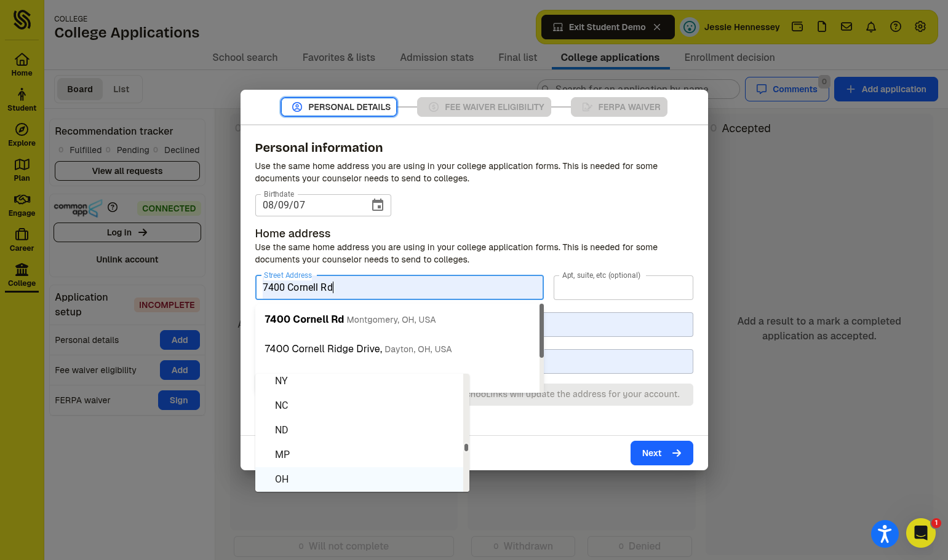Switch to the Fee Waiver Eligibility step
Viewport: 948px width, 560px height.
[x=484, y=107]
